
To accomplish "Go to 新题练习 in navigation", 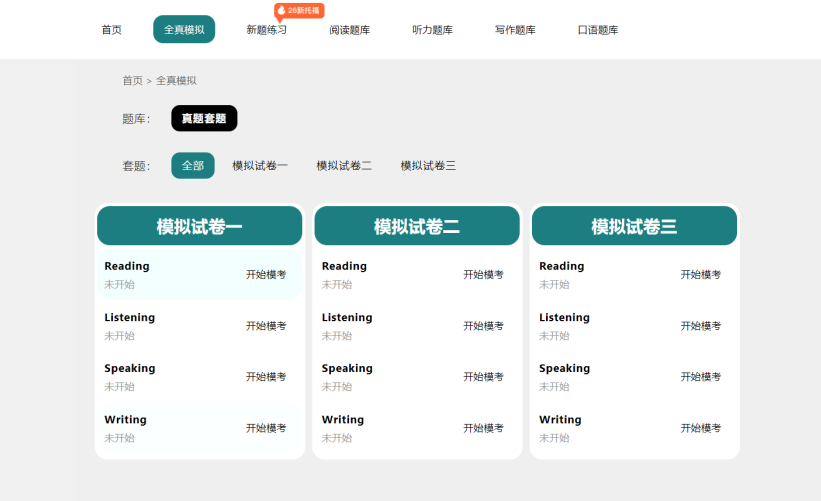I will [267, 30].
